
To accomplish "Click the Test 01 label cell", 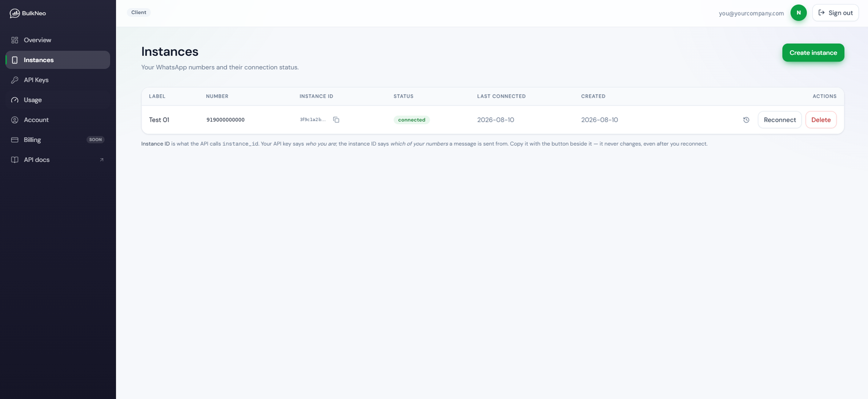I will pyautogui.click(x=159, y=120).
